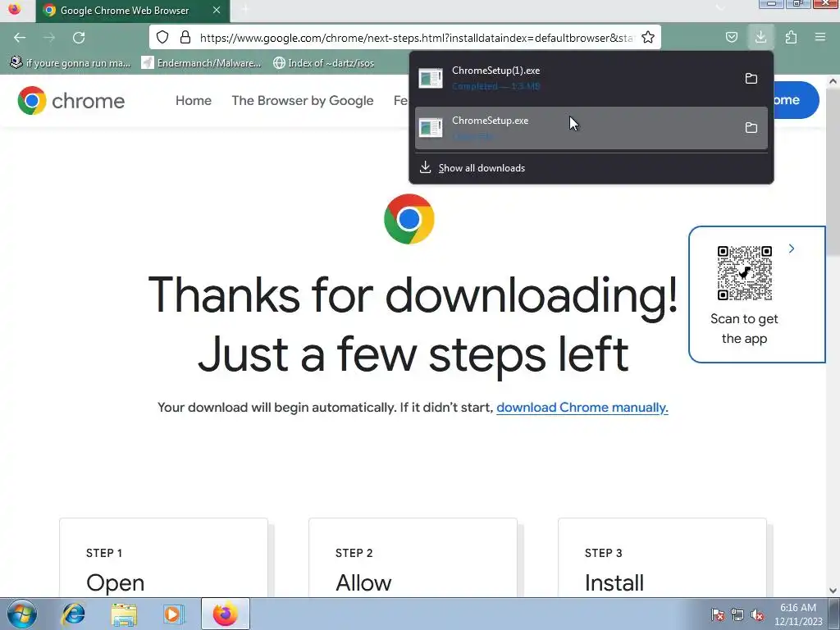Open the Windows Start menu orb
Image resolution: width=840 pixels, height=630 pixels.
point(21,614)
